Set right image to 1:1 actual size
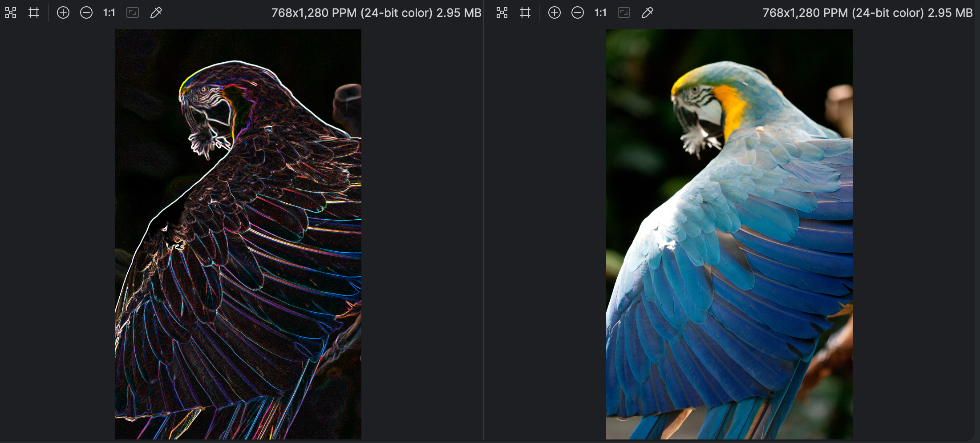The height and width of the screenshot is (443, 980). 600,12
